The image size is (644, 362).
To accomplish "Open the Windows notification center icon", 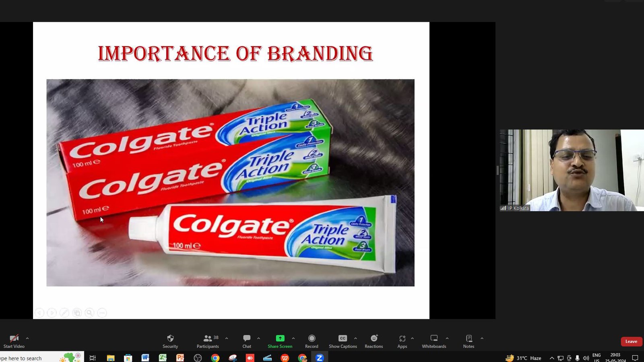I will (x=635, y=358).
